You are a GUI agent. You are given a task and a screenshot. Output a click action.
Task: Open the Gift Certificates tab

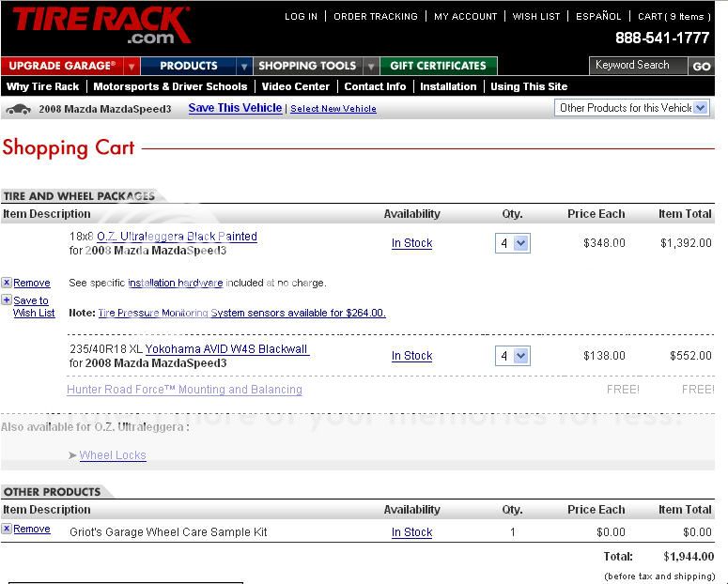[x=439, y=66]
